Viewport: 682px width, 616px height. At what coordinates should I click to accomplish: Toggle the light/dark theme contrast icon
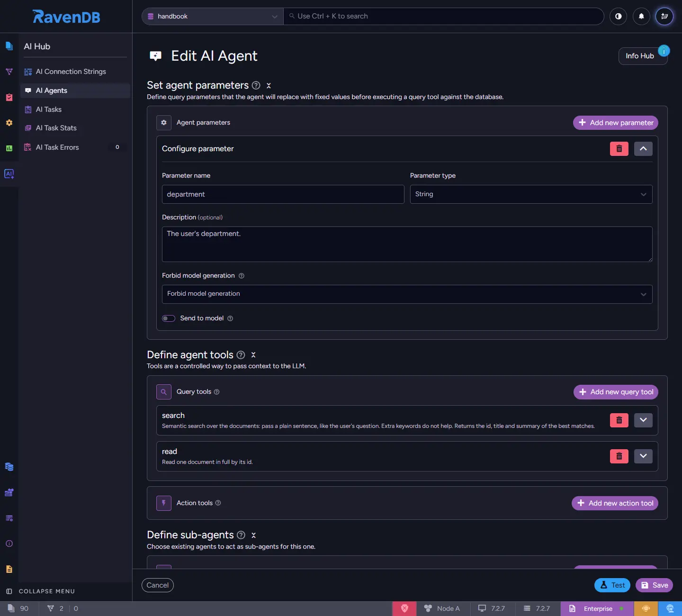[x=618, y=16]
